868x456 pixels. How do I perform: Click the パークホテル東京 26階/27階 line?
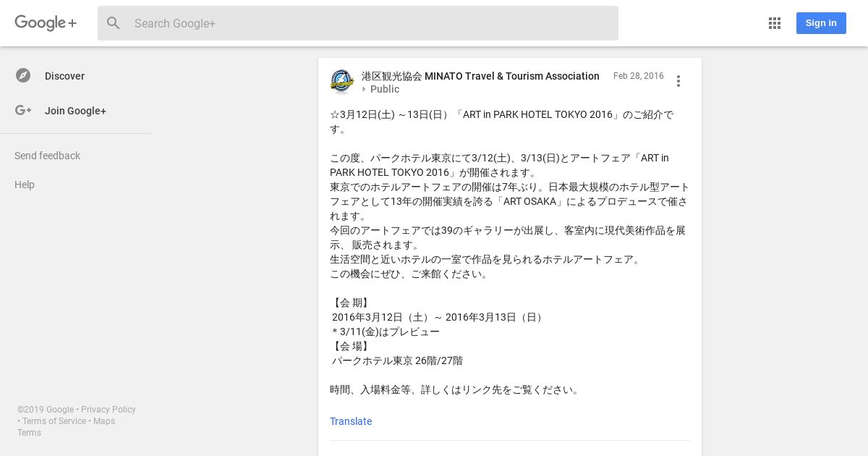397,360
